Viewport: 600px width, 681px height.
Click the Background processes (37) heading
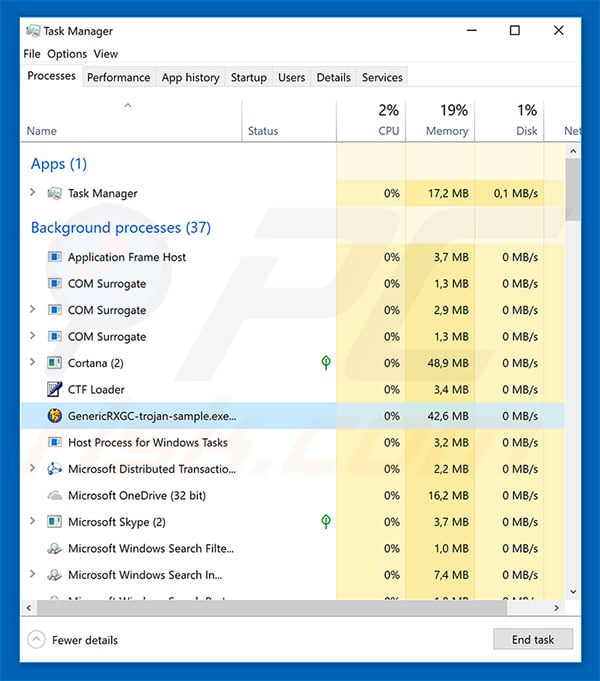(121, 228)
